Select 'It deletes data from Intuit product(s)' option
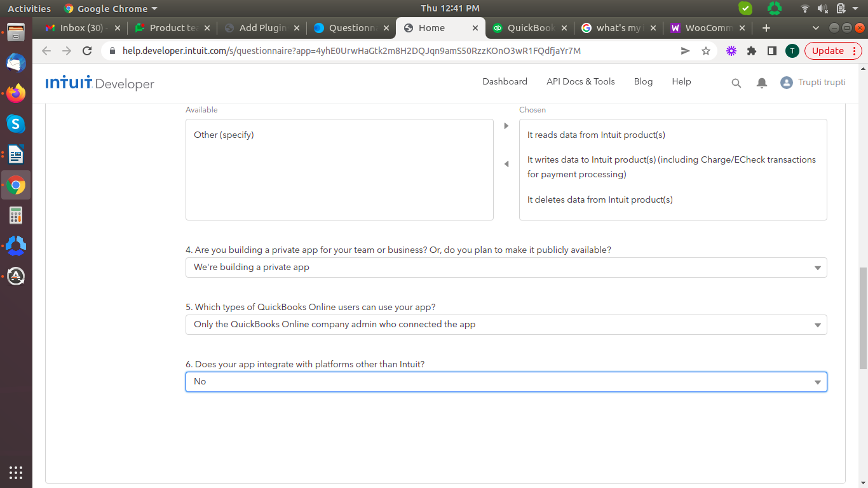The height and width of the screenshot is (488, 868). (599, 200)
